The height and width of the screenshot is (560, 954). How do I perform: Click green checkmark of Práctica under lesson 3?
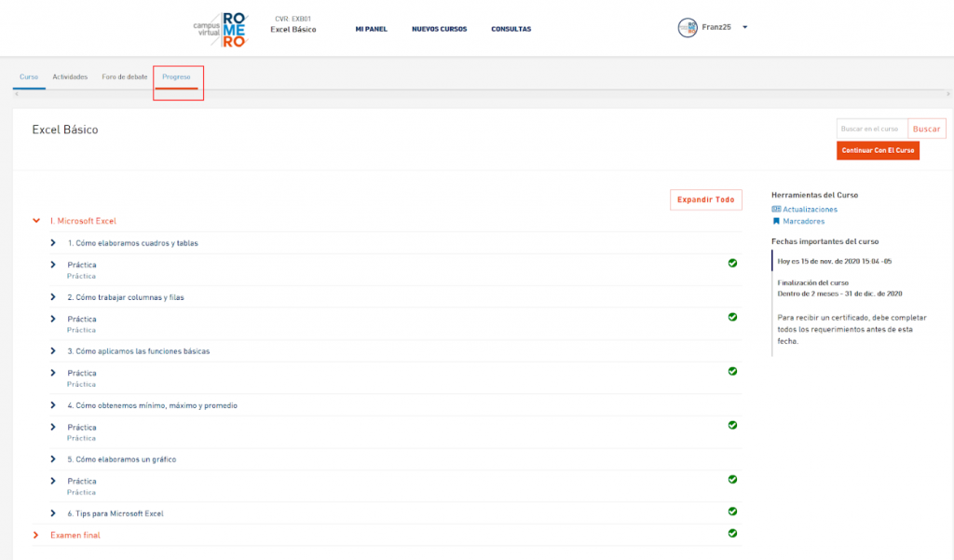tap(732, 371)
